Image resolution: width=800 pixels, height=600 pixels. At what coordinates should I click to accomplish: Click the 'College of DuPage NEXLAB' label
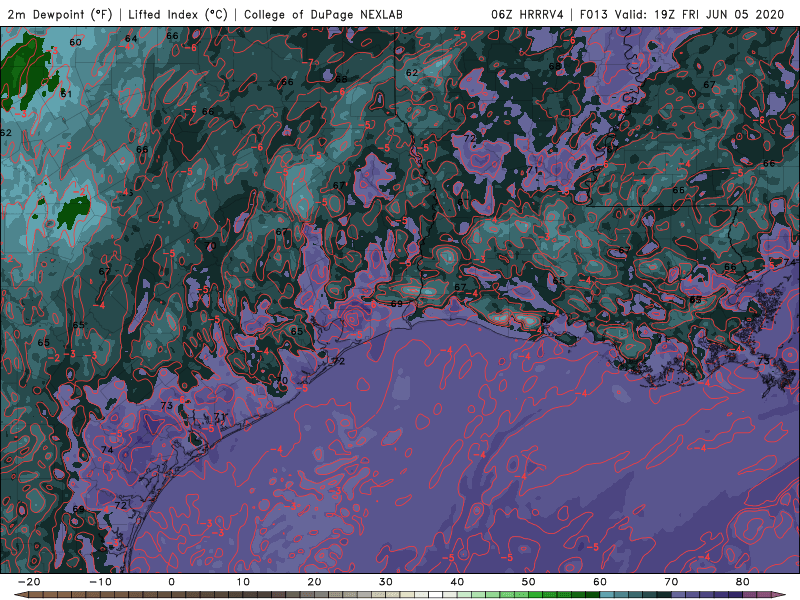coord(323,14)
